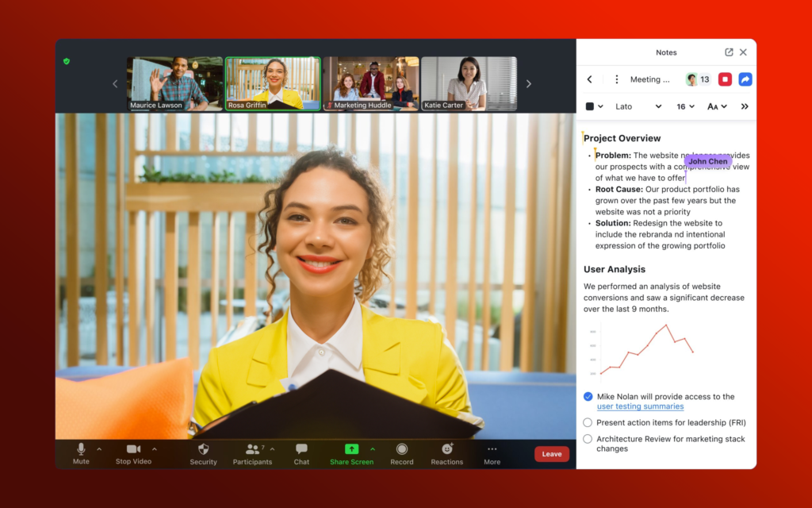The image size is (812, 508).
Task: Open the Notes three-dot menu
Action: pyautogui.click(x=616, y=79)
